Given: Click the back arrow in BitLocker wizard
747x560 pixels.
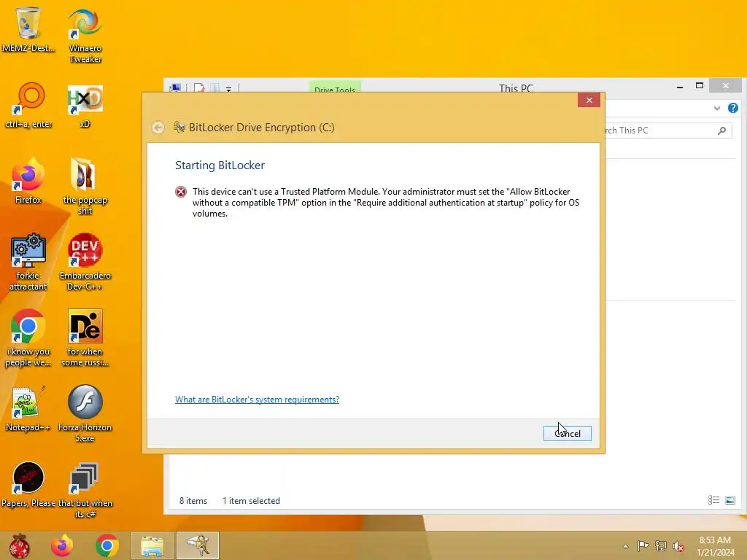Looking at the screenshot, I should pos(158,128).
